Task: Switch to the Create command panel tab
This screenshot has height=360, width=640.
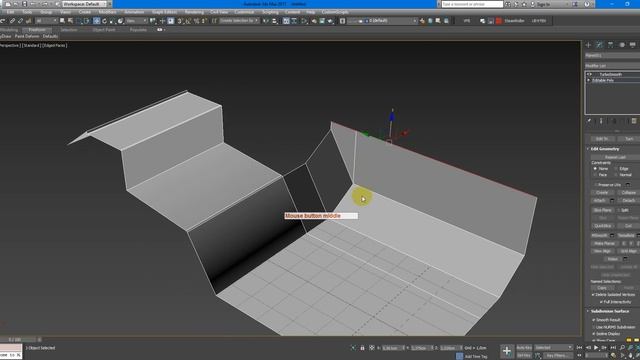Action: coord(588,45)
